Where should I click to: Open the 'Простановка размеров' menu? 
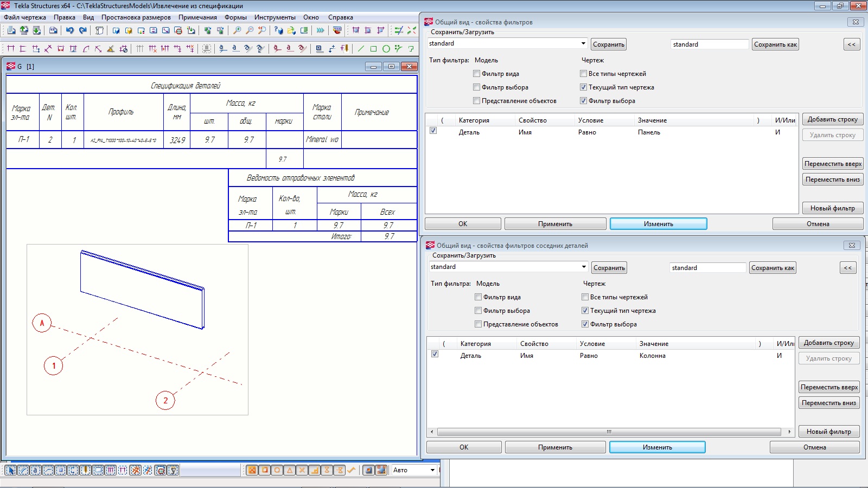tap(136, 17)
